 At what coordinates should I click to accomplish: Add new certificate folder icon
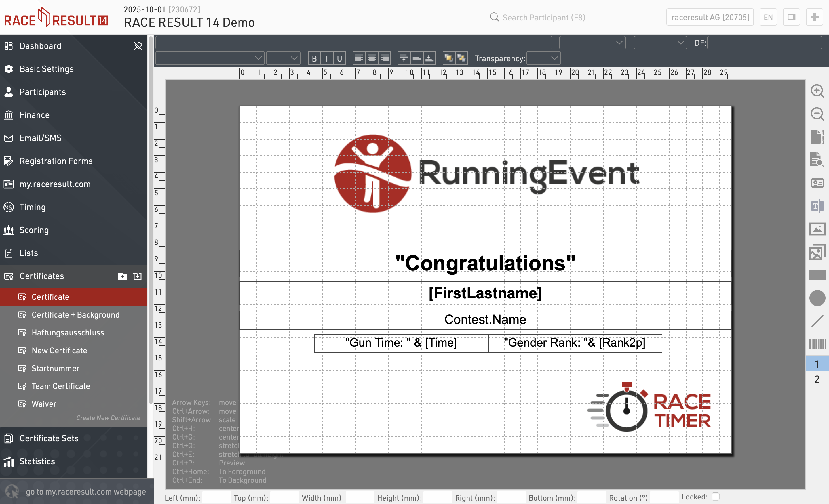[x=122, y=276]
